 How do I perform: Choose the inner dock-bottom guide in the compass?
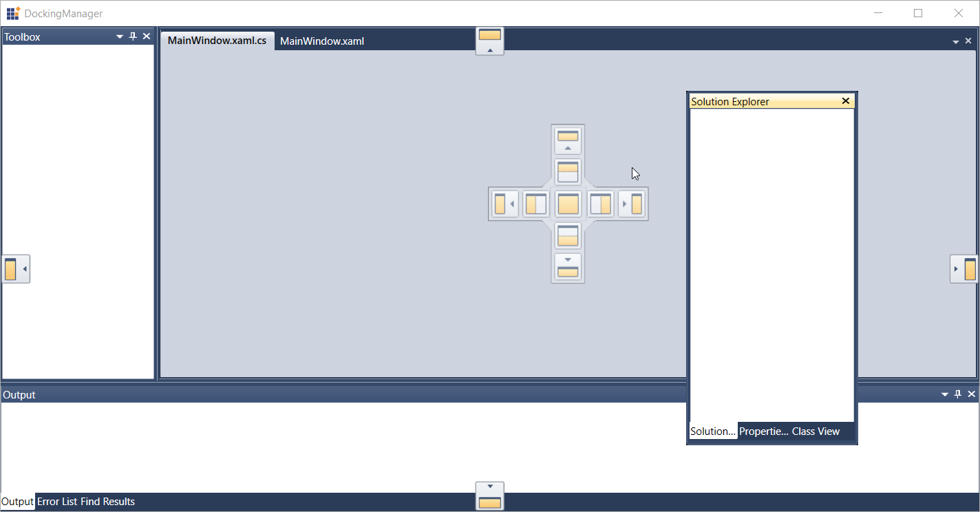568,235
